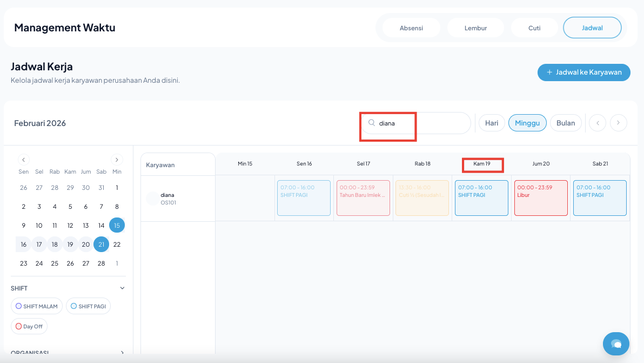Image resolution: width=644 pixels, height=363 pixels.
Task: Open the chat support bubble icon
Action: pyautogui.click(x=616, y=344)
